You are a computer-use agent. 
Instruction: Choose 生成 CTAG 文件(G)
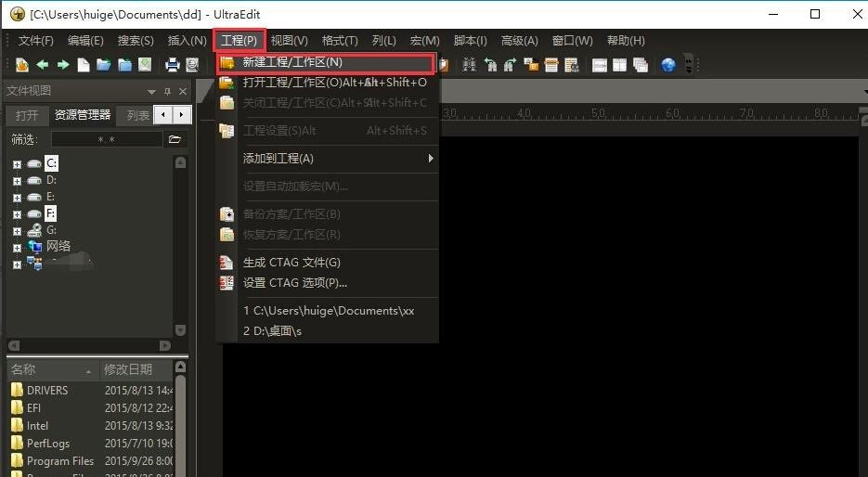coord(327,263)
